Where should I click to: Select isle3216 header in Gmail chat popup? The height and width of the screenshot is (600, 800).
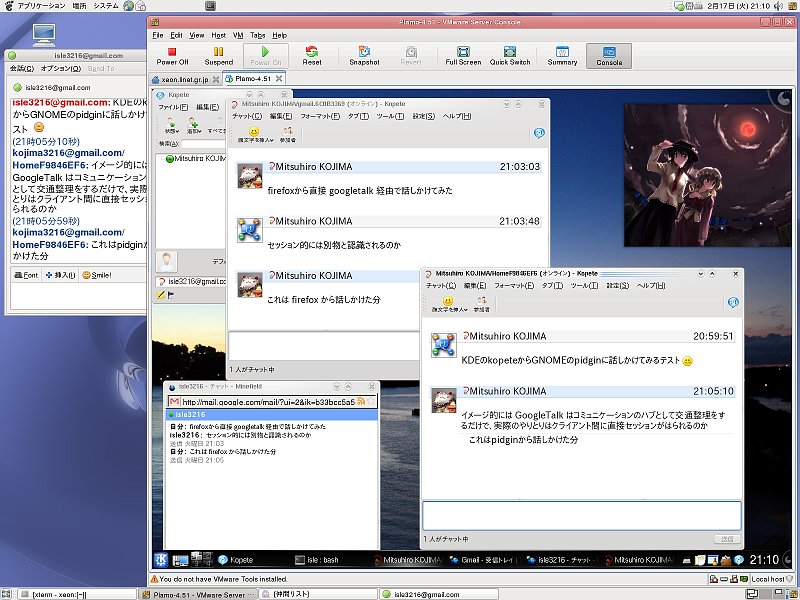pyautogui.click(x=272, y=415)
